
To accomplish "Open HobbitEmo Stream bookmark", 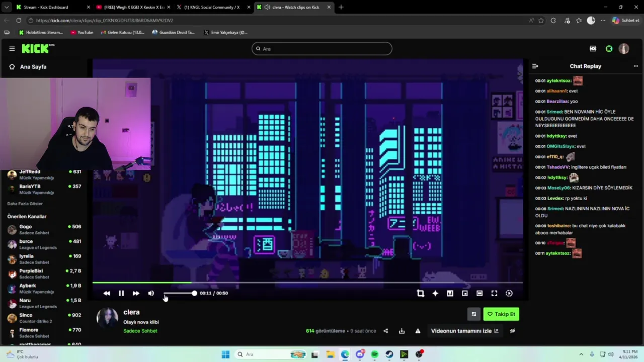I will [41, 32].
